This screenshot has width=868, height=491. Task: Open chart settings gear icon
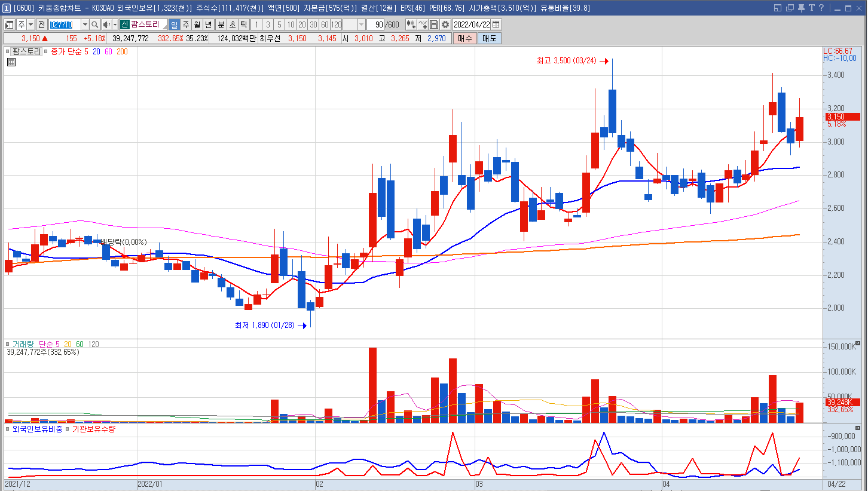pyautogui.click(x=445, y=24)
